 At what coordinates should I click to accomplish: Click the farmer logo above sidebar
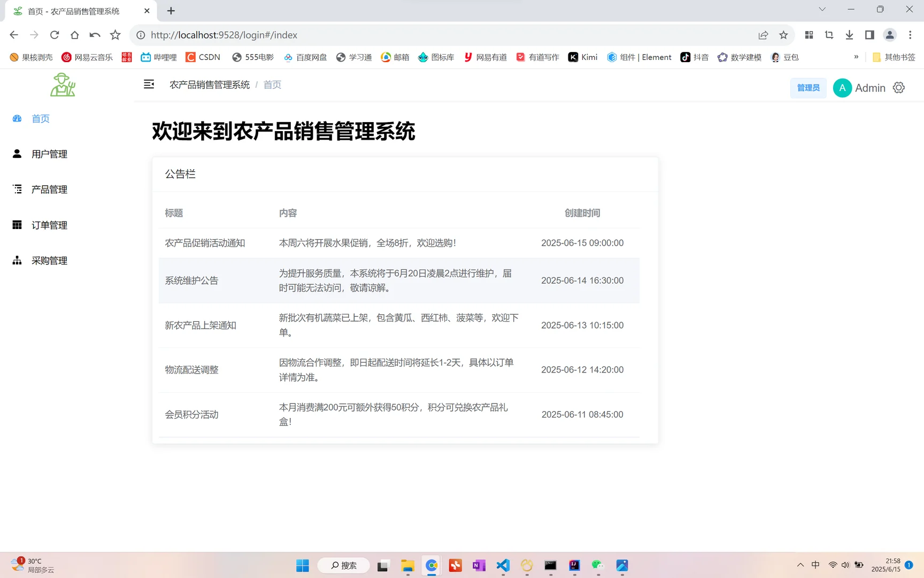pyautogui.click(x=63, y=84)
